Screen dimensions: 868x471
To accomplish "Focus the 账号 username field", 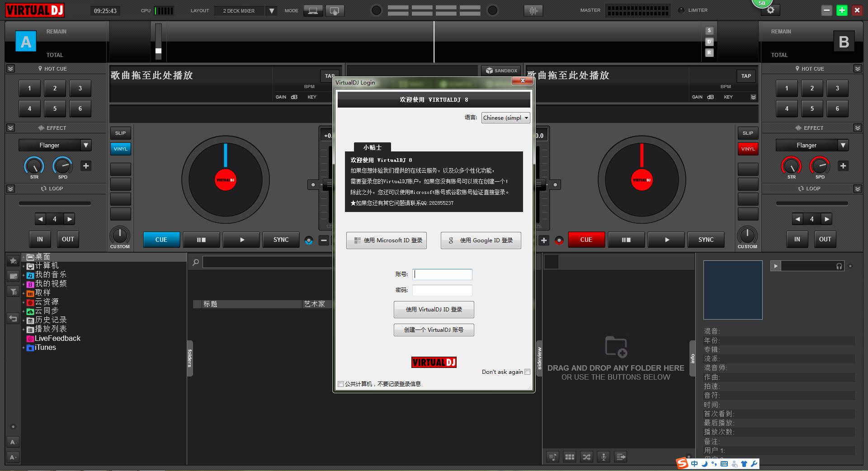I will click(x=442, y=274).
